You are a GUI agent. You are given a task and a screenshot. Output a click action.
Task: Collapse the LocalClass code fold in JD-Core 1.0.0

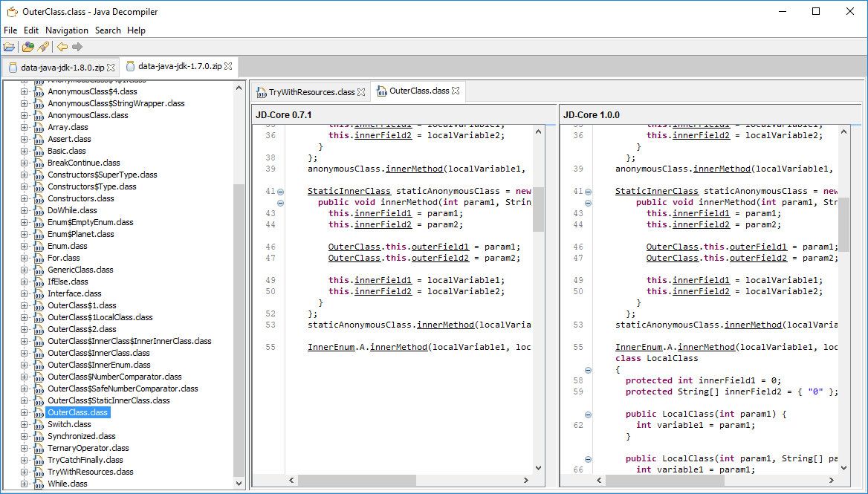point(588,370)
